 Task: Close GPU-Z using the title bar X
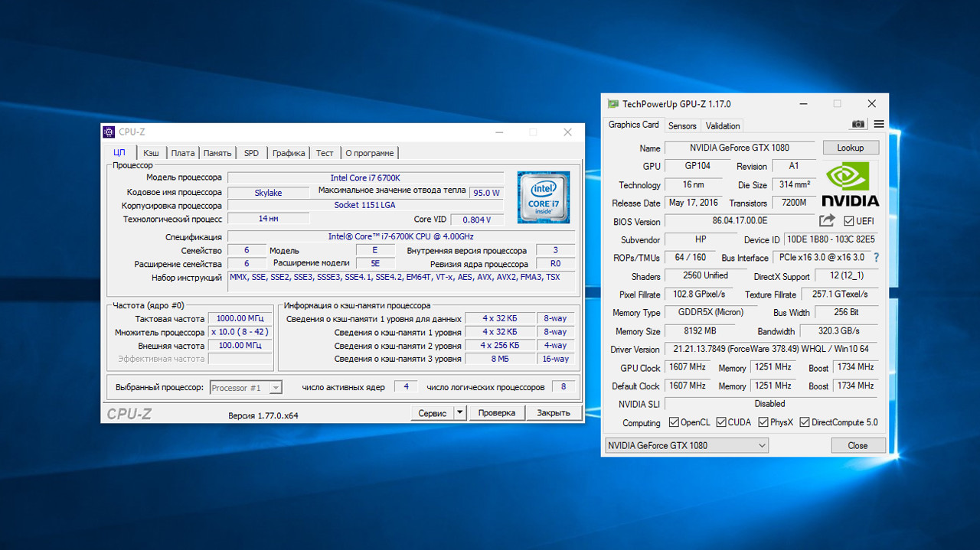click(x=871, y=104)
